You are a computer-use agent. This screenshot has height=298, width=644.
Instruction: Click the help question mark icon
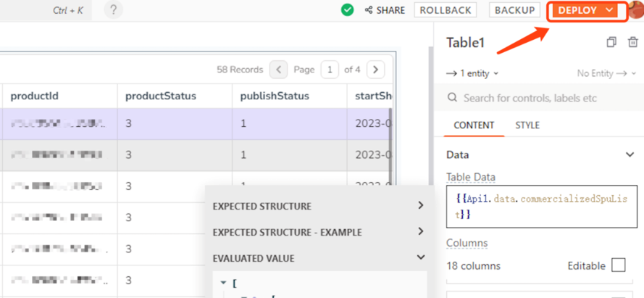point(113,10)
